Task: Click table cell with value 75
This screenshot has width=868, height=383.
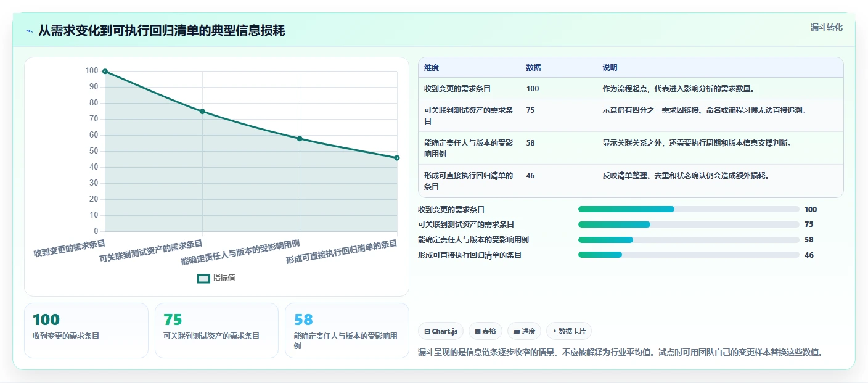Action: coord(530,110)
